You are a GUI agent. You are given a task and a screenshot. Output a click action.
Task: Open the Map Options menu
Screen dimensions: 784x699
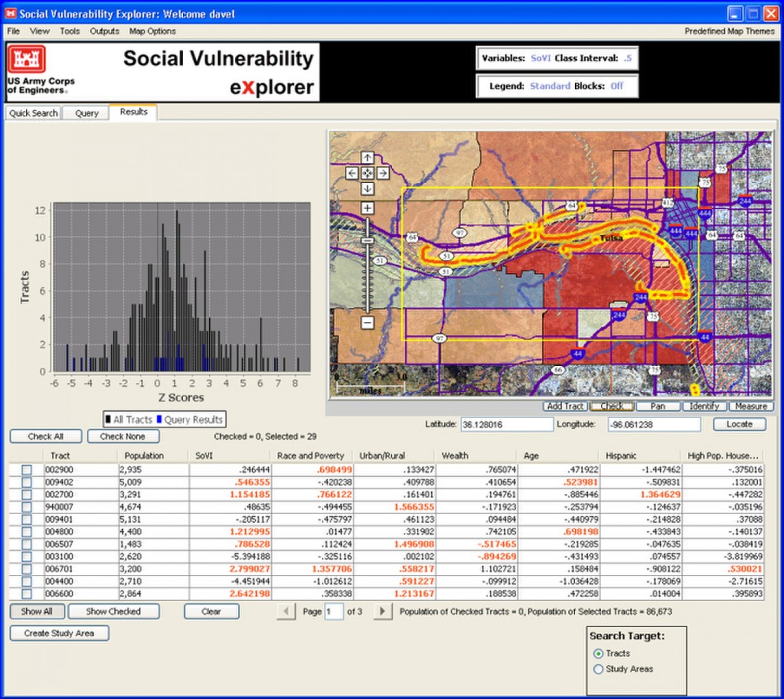152,31
